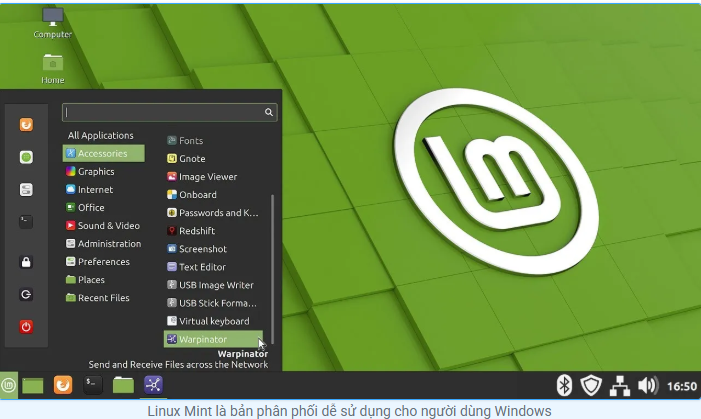Open System Settings in the favorites sidebar

point(26,189)
